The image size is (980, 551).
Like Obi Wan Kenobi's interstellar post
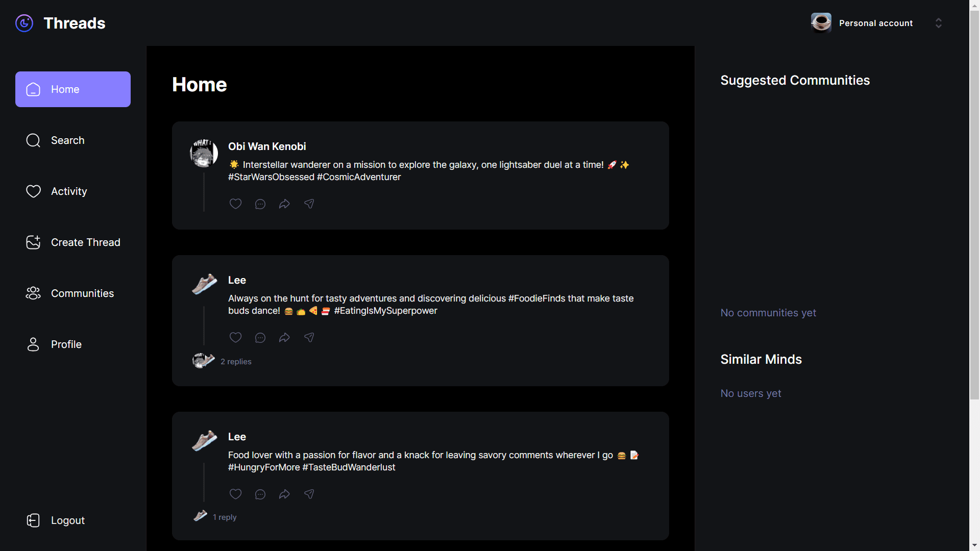[235, 204]
